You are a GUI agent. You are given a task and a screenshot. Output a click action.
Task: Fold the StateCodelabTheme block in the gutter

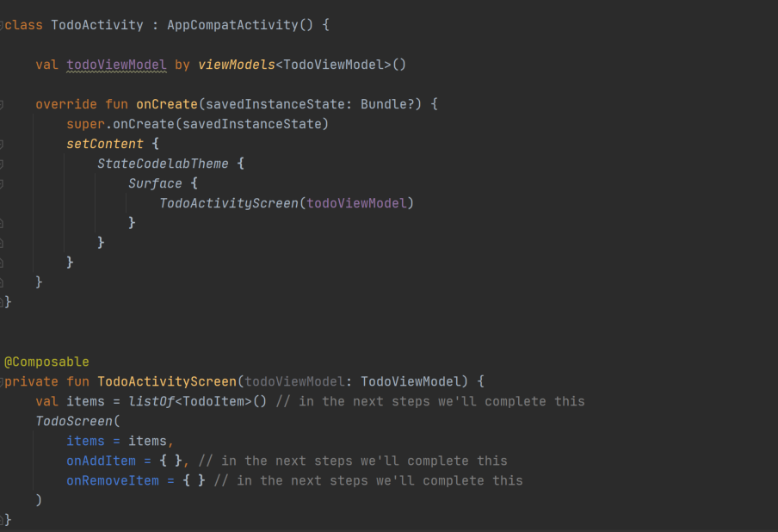point(2,164)
